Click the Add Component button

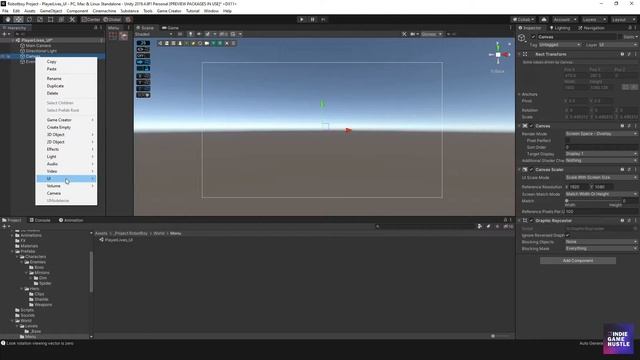pos(578,260)
